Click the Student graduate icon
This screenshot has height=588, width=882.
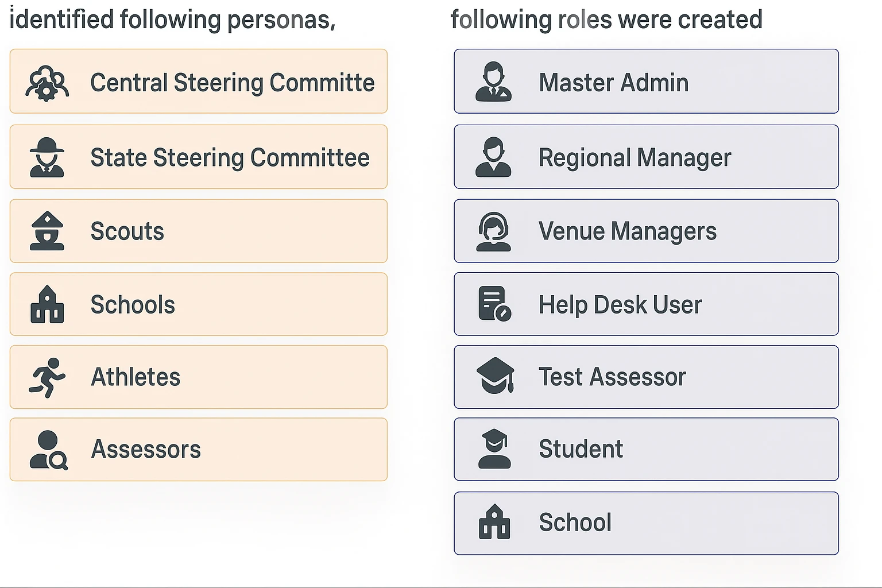[x=494, y=449]
